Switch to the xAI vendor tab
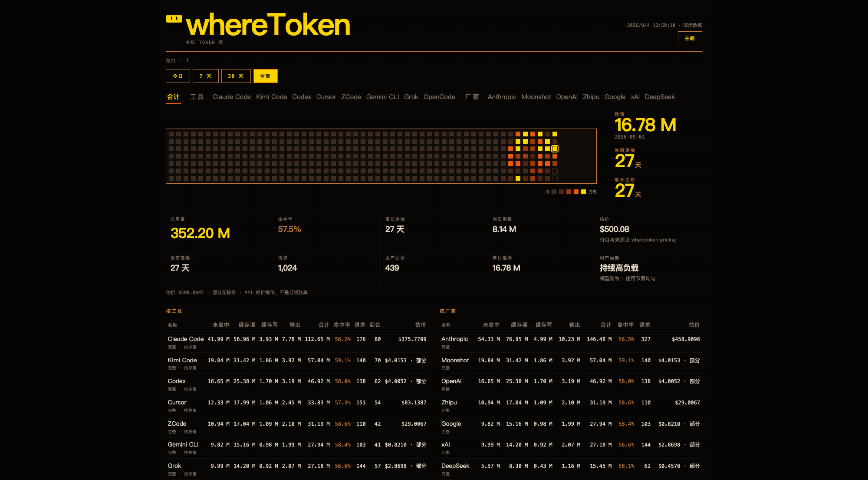The image size is (868, 480). (635, 97)
